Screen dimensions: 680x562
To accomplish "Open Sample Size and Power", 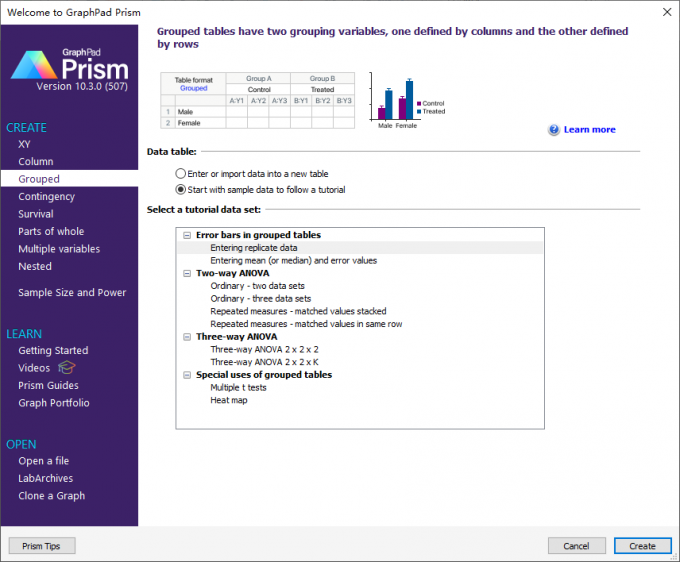I will coord(72,293).
